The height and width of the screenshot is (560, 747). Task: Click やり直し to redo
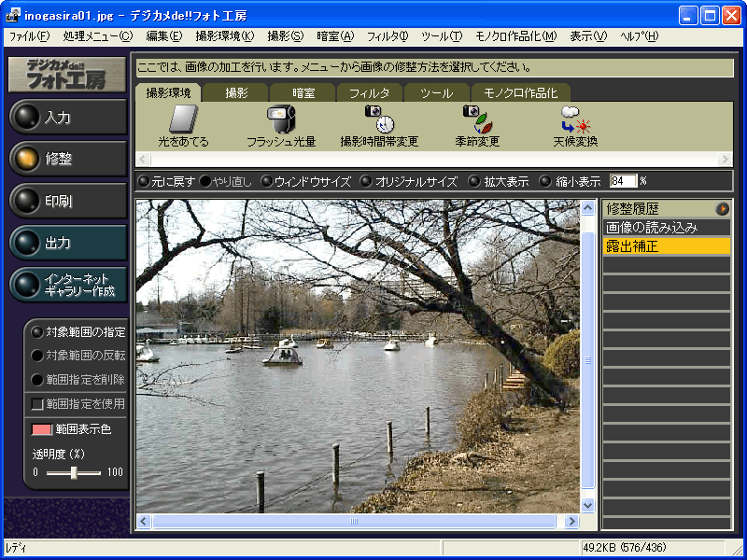pyautogui.click(x=226, y=181)
